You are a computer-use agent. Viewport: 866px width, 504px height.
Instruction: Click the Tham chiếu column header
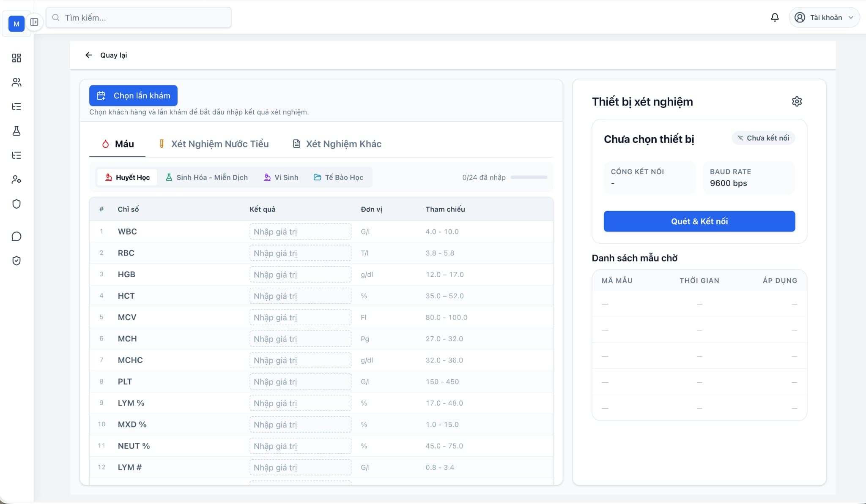click(x=445, y=209)
